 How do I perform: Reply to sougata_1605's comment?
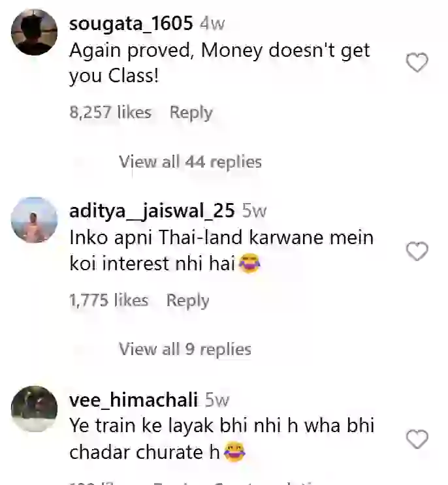[191, 112]
